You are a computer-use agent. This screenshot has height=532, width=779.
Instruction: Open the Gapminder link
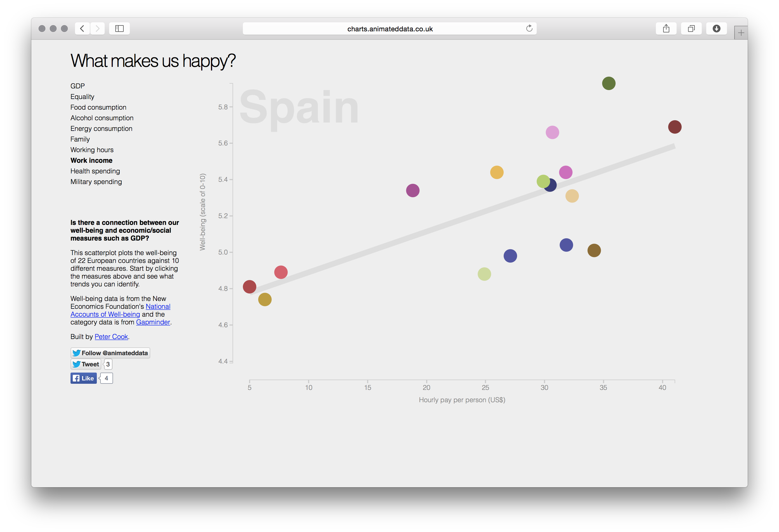point(153,322)
